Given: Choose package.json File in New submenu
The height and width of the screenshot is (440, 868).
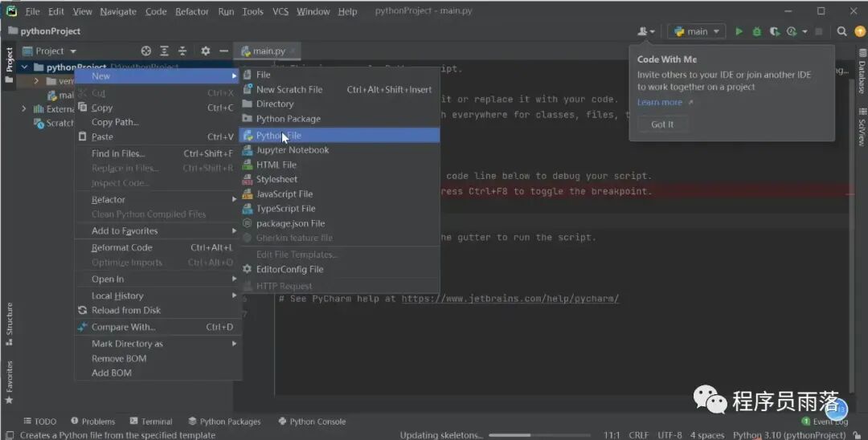Looking at the screenshot, I should [339, 223].
